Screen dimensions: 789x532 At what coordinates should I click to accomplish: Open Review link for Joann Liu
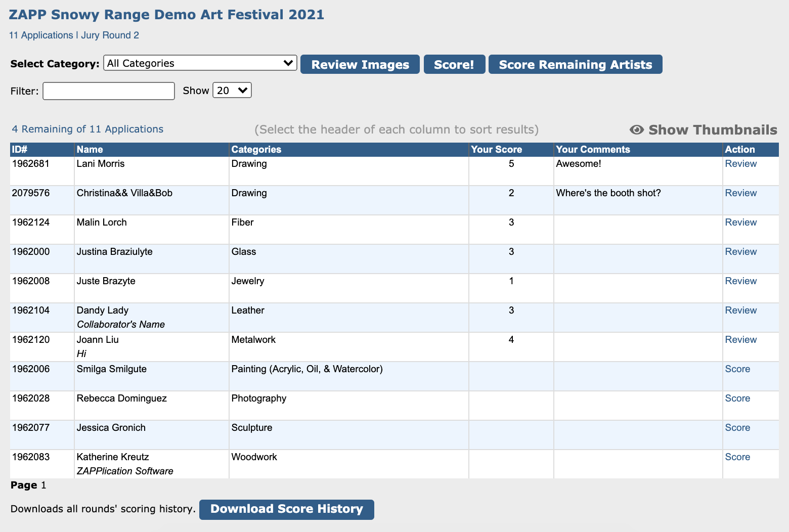(x=740, y=340)
